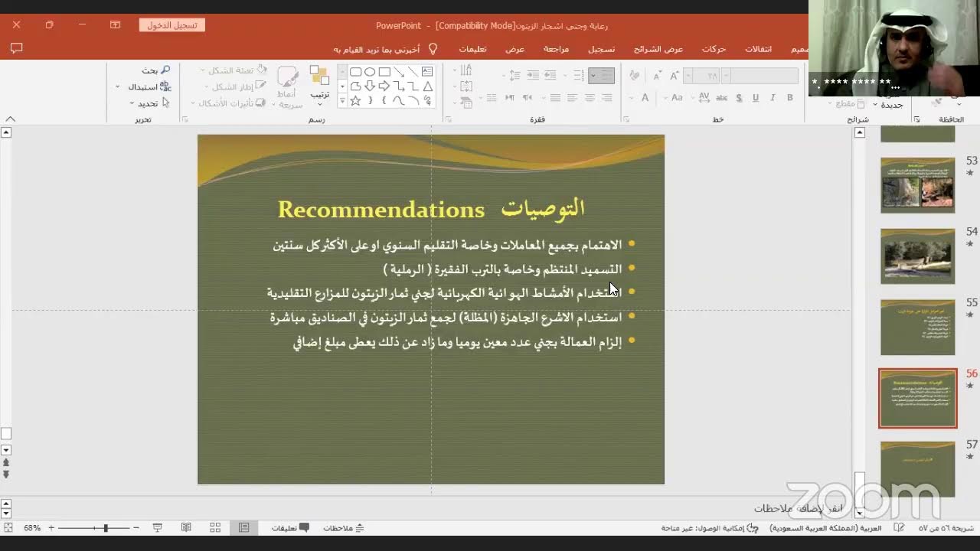Toggle normal view button in status bar

click(243, 528)
